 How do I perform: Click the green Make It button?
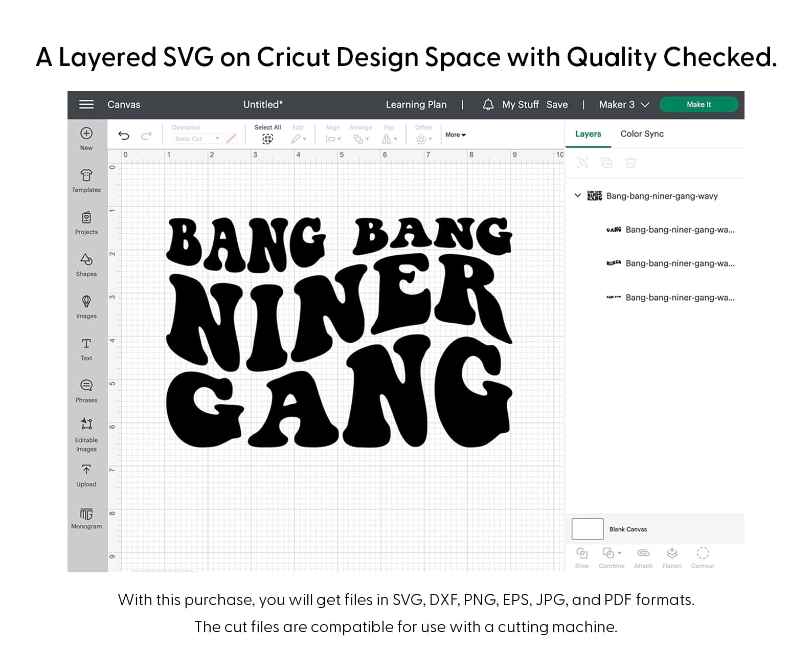coord(698,104)
